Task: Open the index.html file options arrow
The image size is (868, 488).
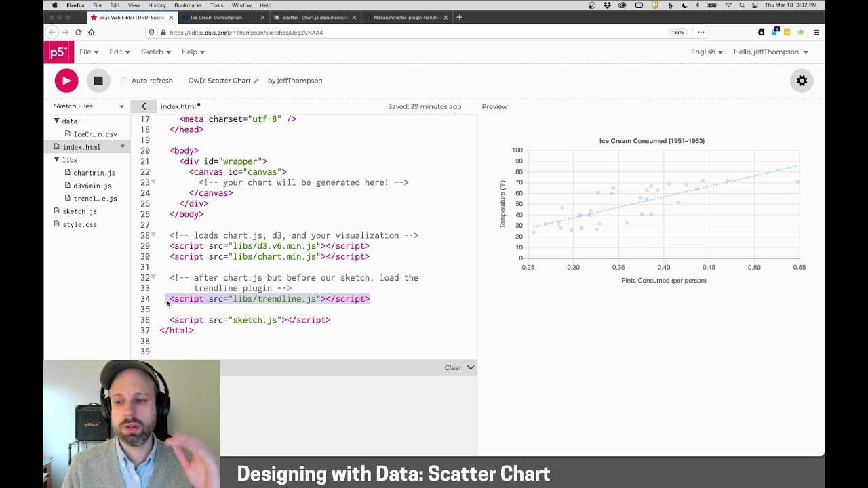Action: tap(123, 146)
